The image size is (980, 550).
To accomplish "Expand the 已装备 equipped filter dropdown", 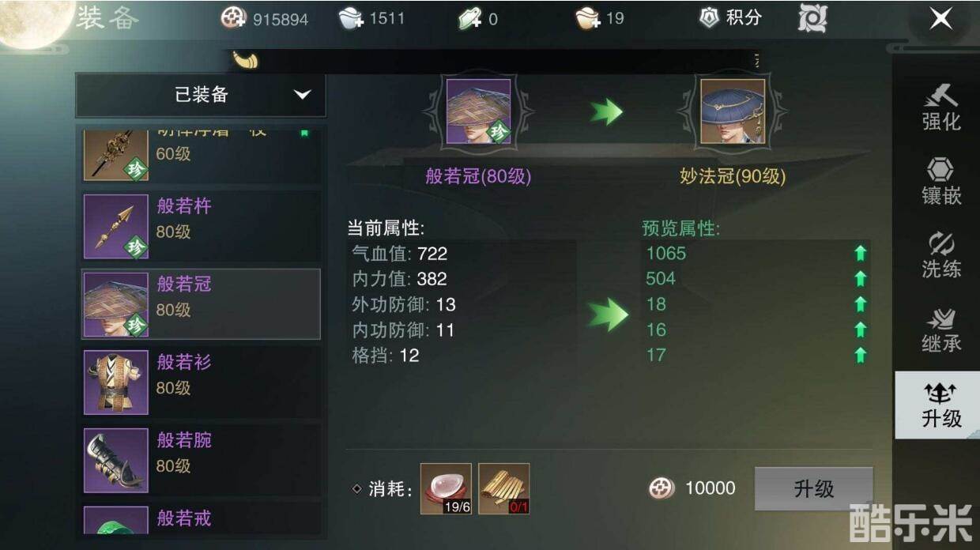I will 201,95.
